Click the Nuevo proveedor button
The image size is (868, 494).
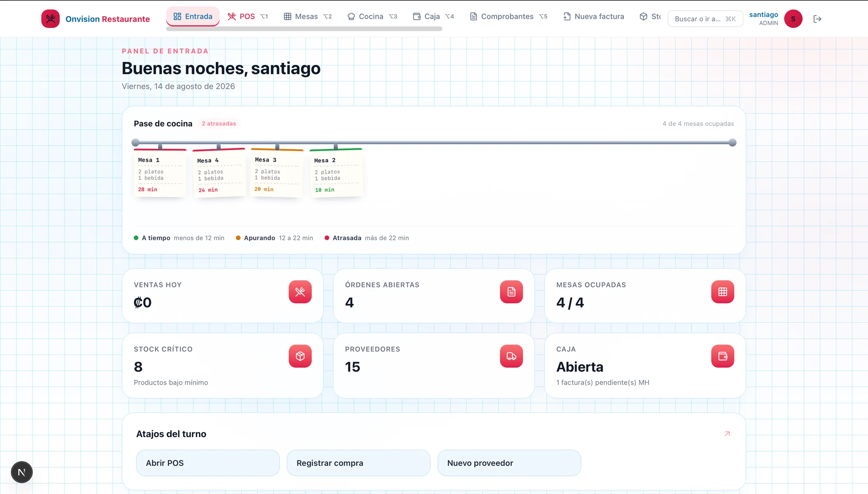(x=509, y=463)
